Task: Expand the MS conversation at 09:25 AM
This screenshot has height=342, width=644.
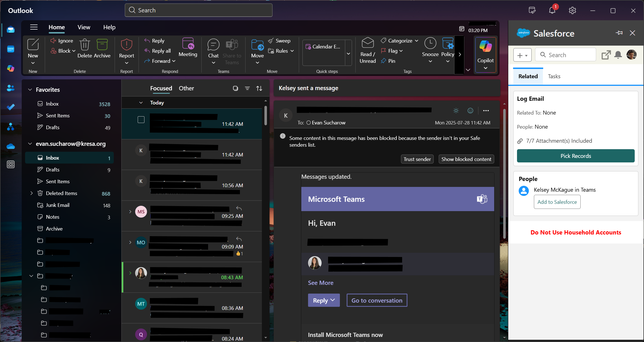Action: [x=130, y=212]
